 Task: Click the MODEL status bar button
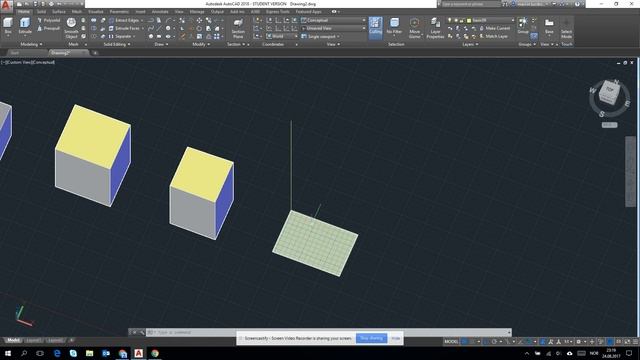pyautogui.click(x=451, y=342)
